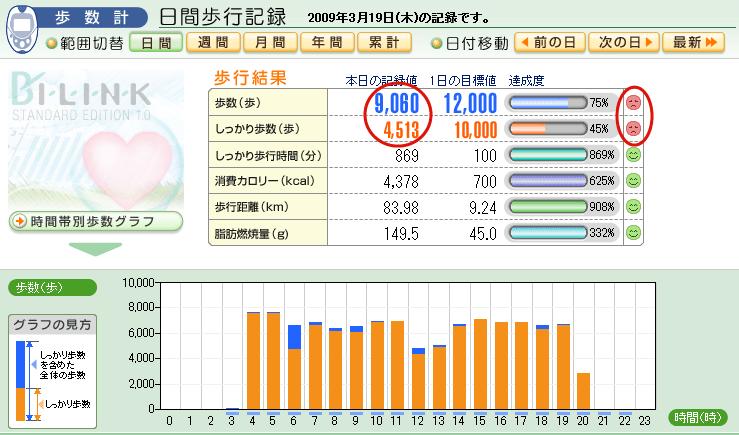Click the walking time value 869
The image size is (739, 435).
407,156
